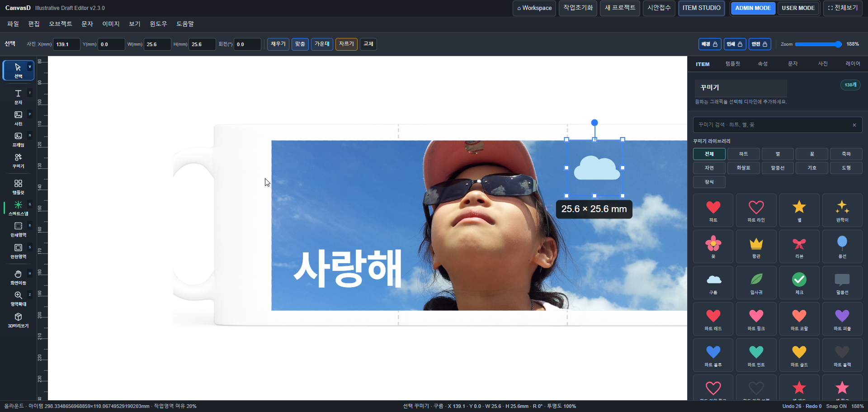Add the 구름 cloud sticker from library
The width and height of the screenshot is (868, 412).
[x=713, y=283]
